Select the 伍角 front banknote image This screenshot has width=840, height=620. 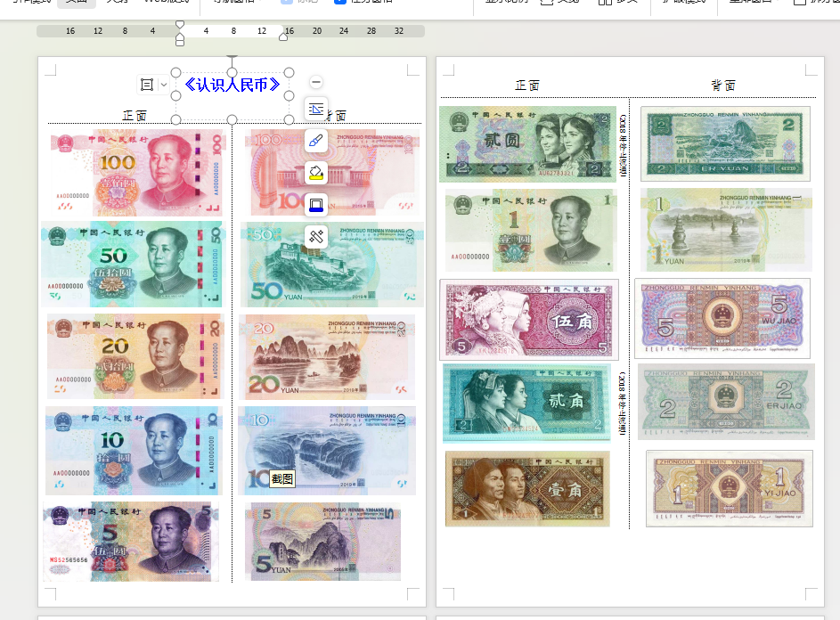tap(529, 320)
